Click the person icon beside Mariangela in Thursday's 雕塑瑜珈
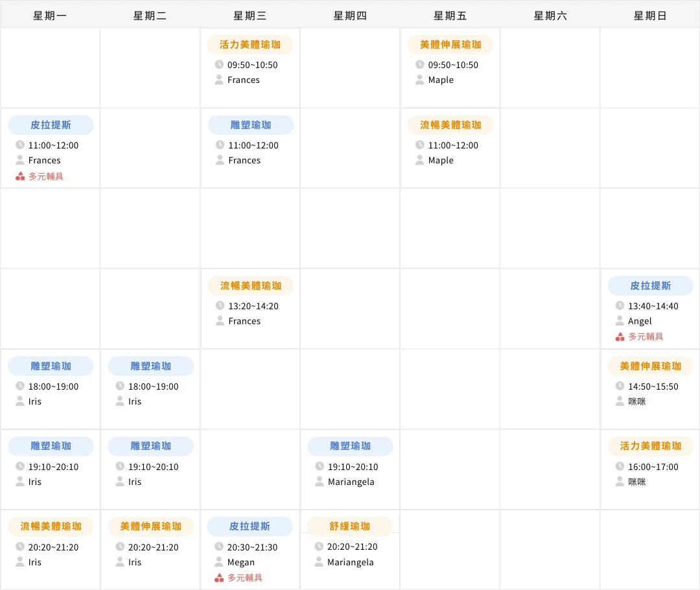 coord(320,482)
